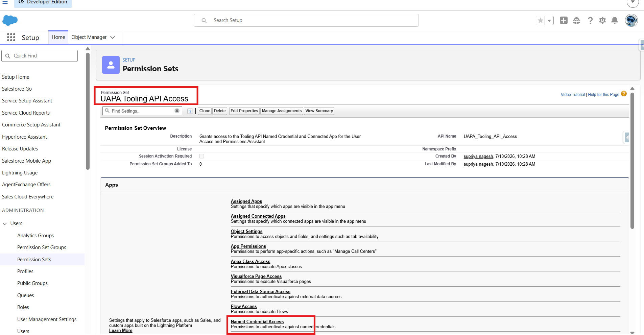Image resolution: width=644 pixels, height=335 pixels.
Task: Open Commerce Setup Assistant
Action: [x=31, y=125]
